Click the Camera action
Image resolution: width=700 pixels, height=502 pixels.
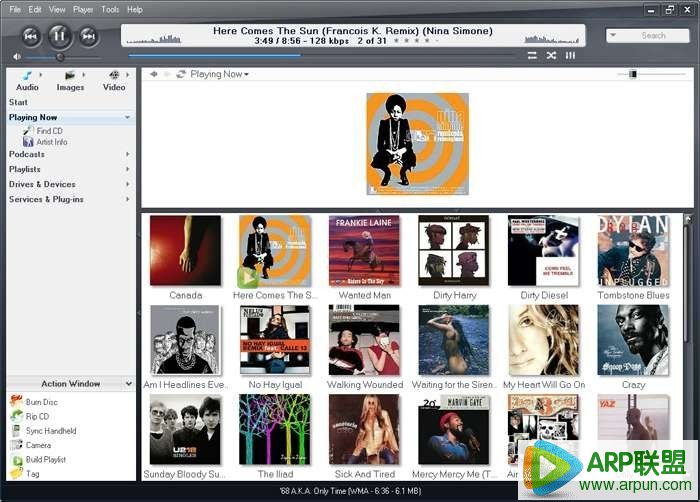[30, 445]
